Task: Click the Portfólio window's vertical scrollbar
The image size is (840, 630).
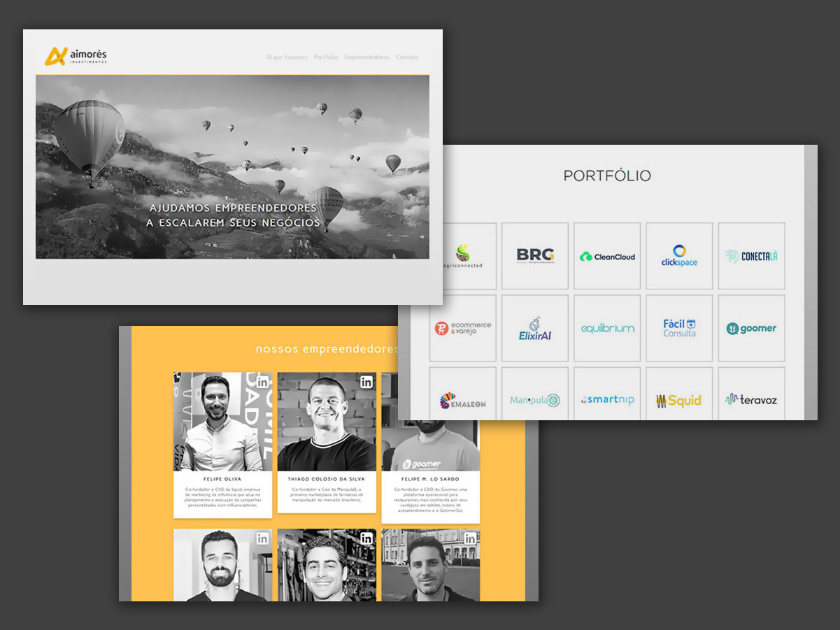Action: (x=811, y=282)
